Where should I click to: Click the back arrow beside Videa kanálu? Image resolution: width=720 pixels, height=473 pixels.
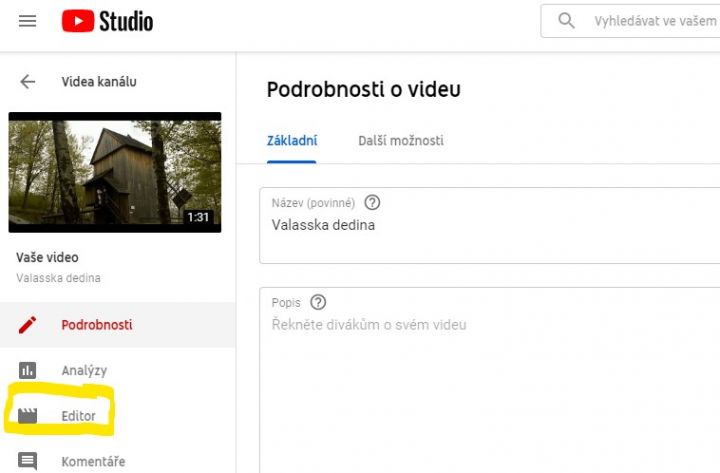click(28, 82)
